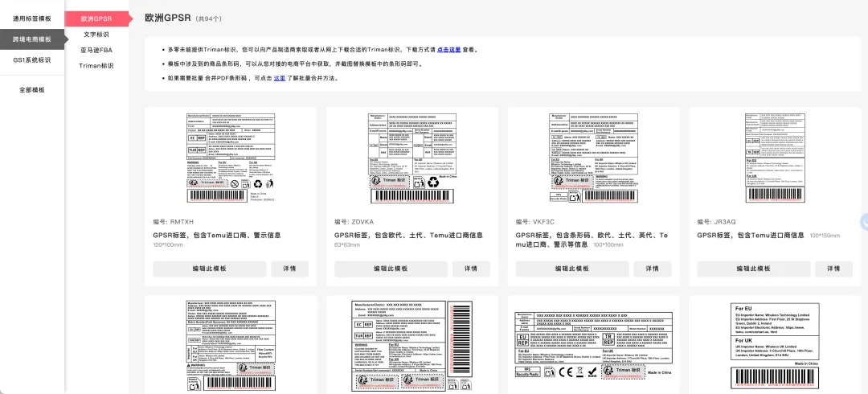This screenshot has width=868, height=394.
Task: Click 编辑此模板 for template ZDVKA
Action: pyautogui.click(x=391, y=269)
